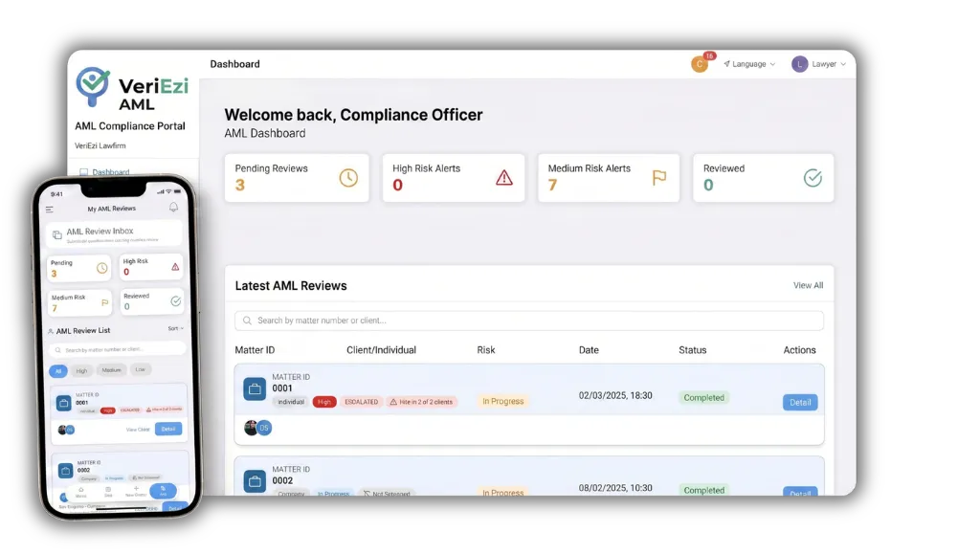980x554 pixels.
Task: Click the Risk column header
Action: point(485,350)
